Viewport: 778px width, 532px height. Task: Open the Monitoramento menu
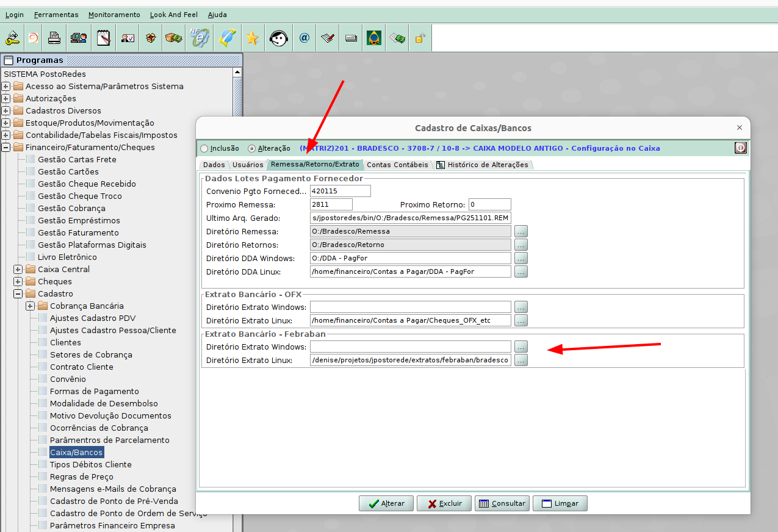[114, 15]
